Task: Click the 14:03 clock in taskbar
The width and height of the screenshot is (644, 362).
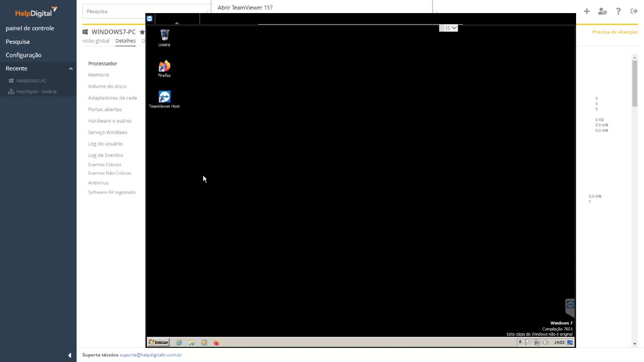Action: point(559,342)
